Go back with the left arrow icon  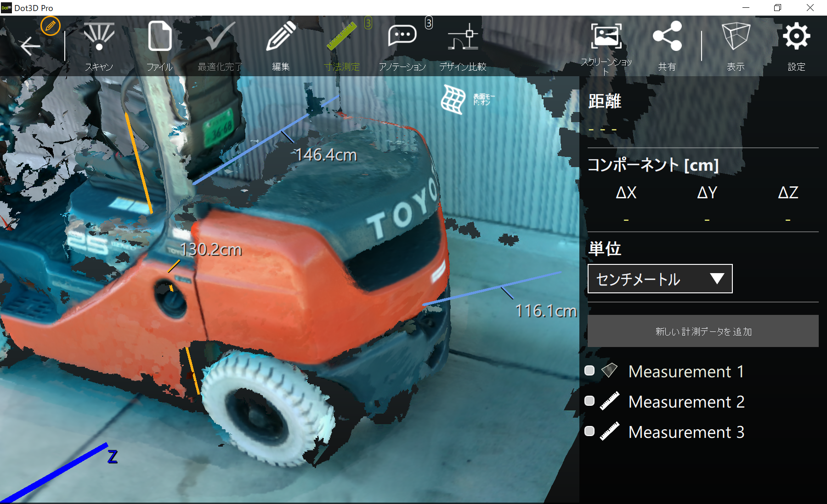click(30, 46)
